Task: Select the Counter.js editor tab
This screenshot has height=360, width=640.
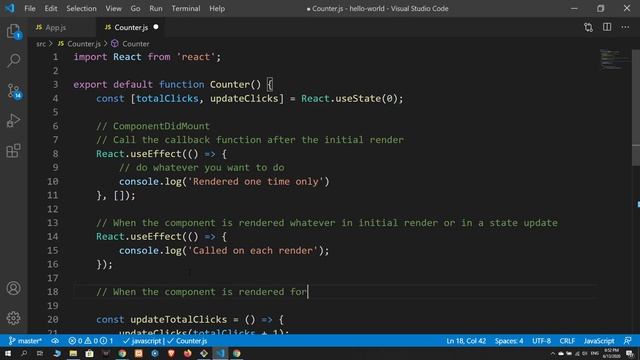Action: pyautogui.click(x=131, y=27)
